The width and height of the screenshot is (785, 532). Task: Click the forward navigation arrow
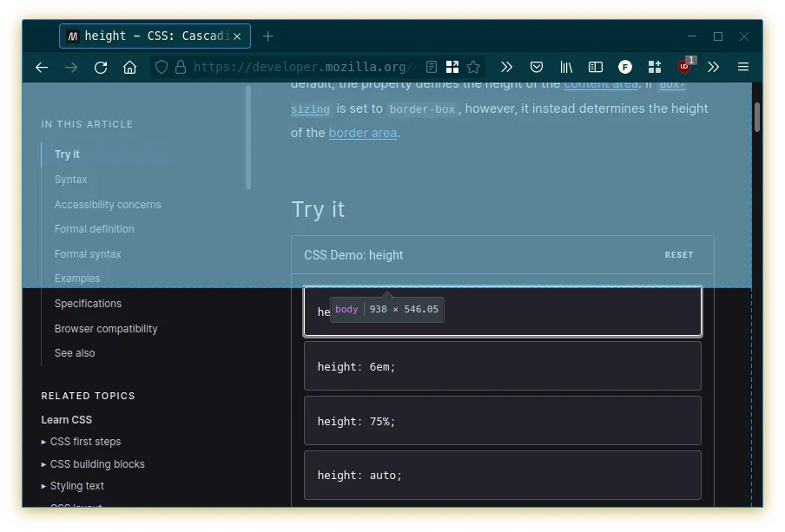pyautogui.click(x=71, y=67)
